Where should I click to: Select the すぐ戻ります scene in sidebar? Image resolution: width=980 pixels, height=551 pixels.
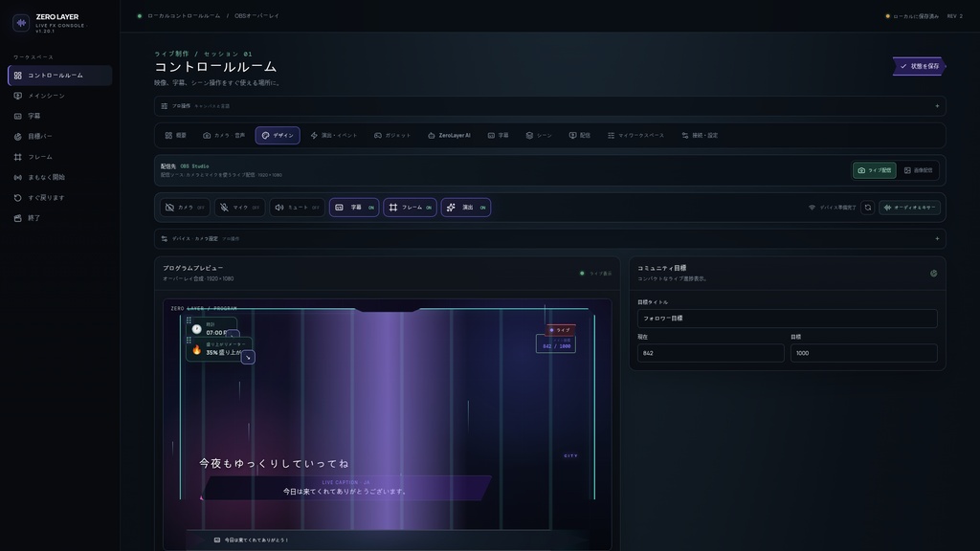coord(60,197)
